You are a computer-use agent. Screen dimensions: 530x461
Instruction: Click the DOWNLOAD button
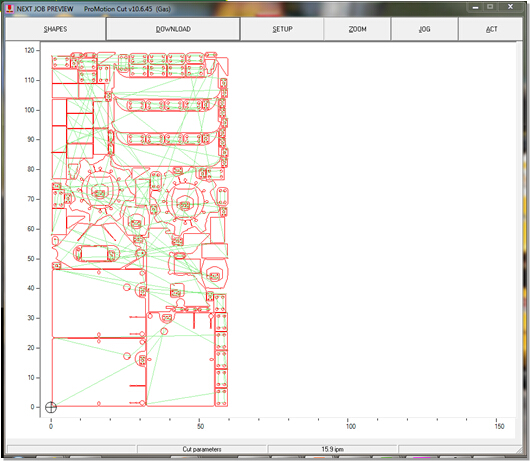pos(173,29)
